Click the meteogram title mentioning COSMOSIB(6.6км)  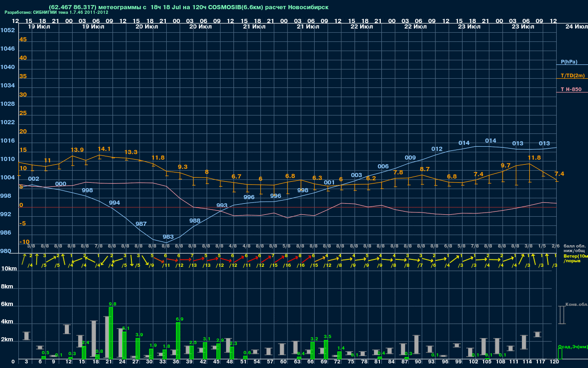click(x=188, y=7)
